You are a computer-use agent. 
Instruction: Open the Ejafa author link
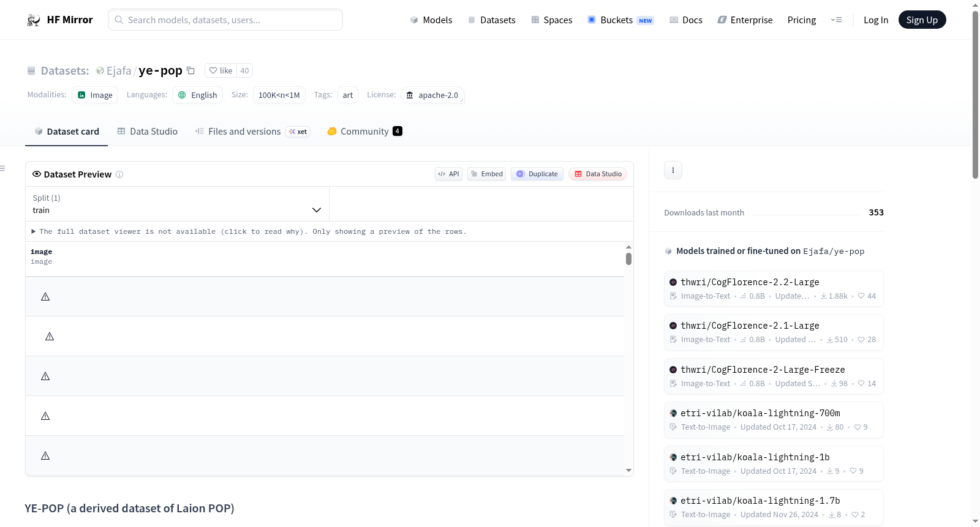[119, 71]
